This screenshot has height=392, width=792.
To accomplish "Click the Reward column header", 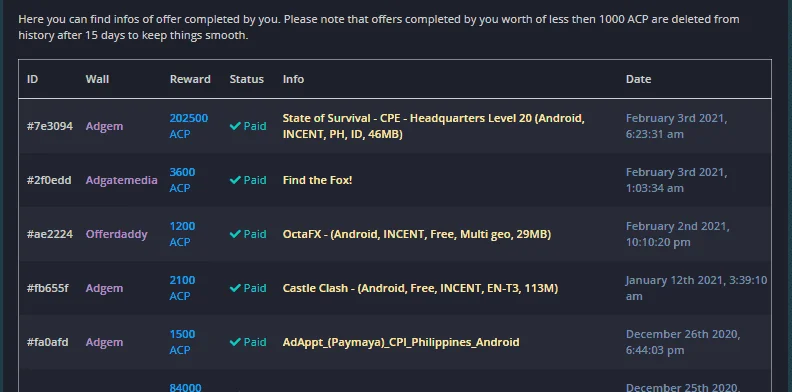I will pos(190,79).
